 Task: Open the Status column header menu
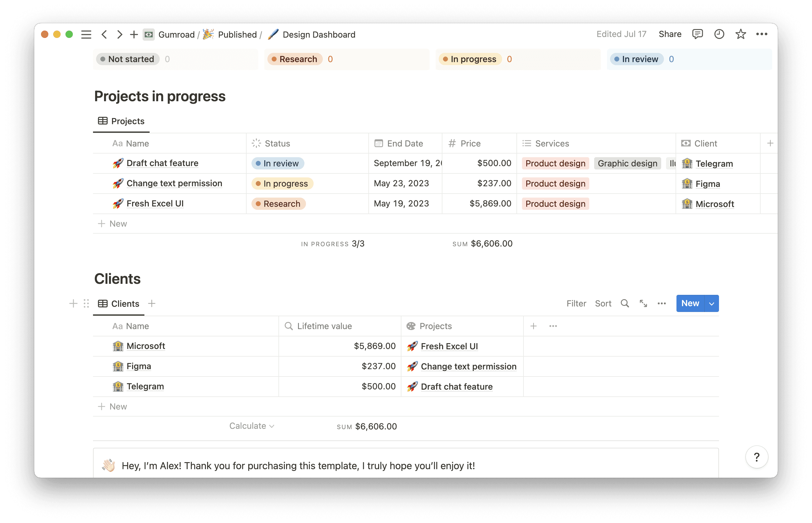(x=277, y=143)
